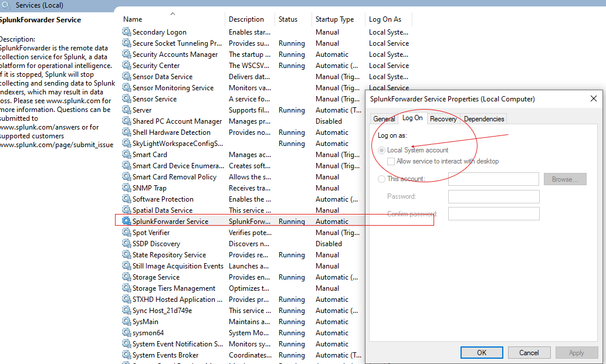Image resolution: width=606 pixels, height=364 pixels.
Task: Select the Security Center service icon
Action: 127,66
